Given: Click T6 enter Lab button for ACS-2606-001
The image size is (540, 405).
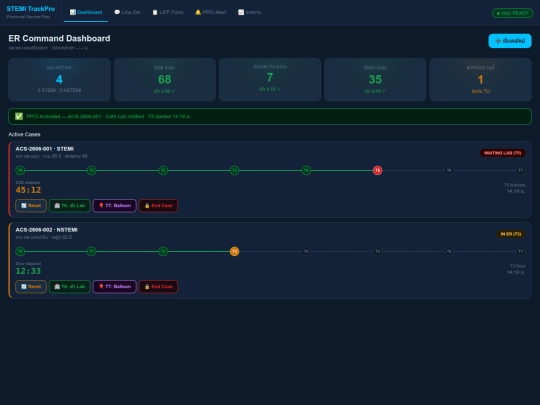Looking at the screenshot, I should (x=70, y=206).
